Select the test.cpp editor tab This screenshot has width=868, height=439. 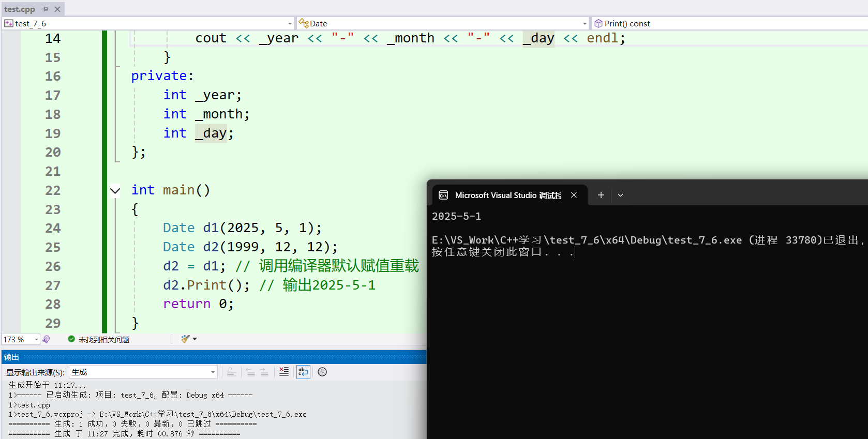20,9
